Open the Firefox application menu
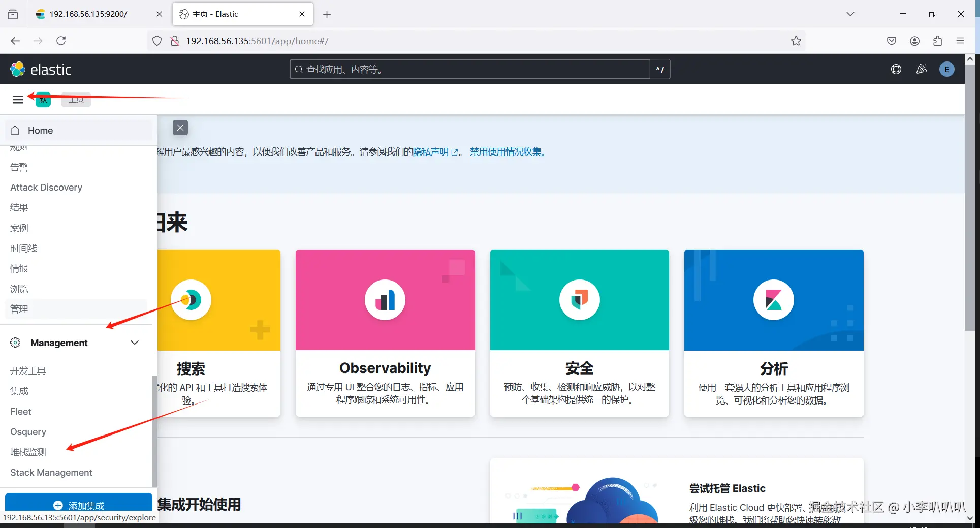Viewport: 980px width, 528px height. pyautogui.click(x=960, y=41)
